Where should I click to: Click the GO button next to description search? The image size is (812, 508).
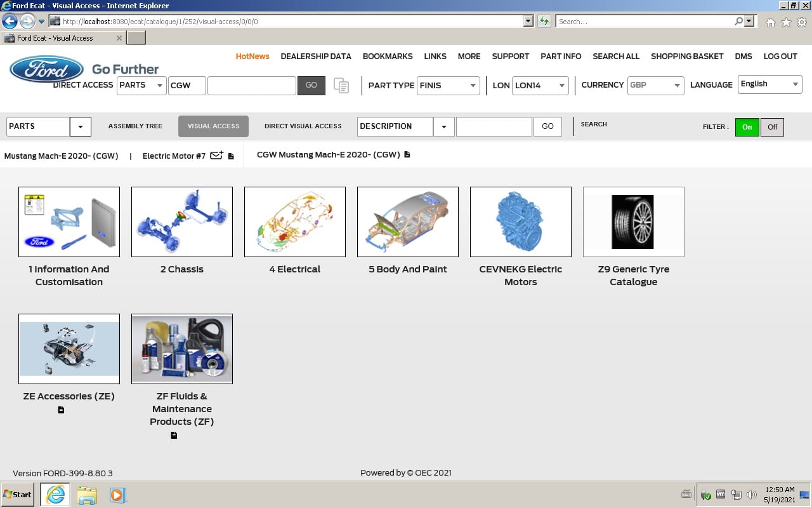click(547, 126)
